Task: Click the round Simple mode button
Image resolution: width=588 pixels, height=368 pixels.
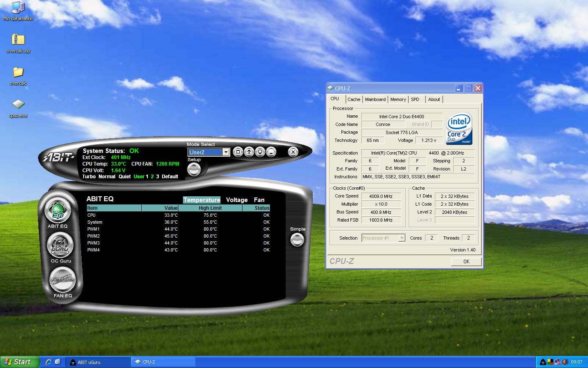Action: point(297,240)
